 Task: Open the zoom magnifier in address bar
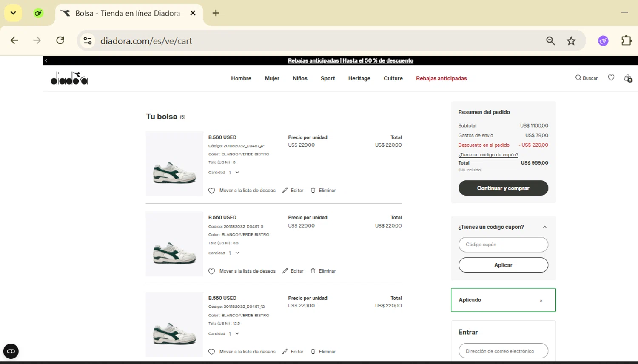click(550, 41)
